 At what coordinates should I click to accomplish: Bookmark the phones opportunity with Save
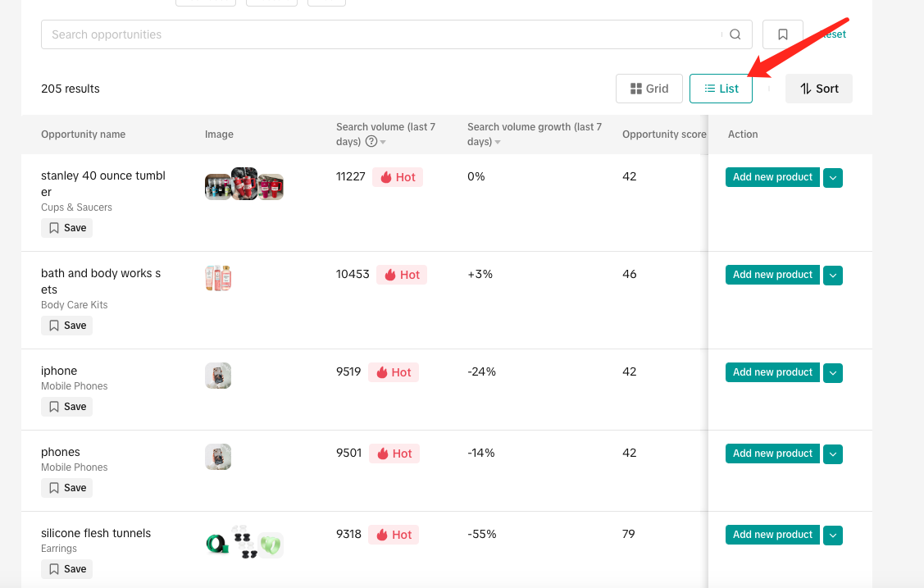67,488
